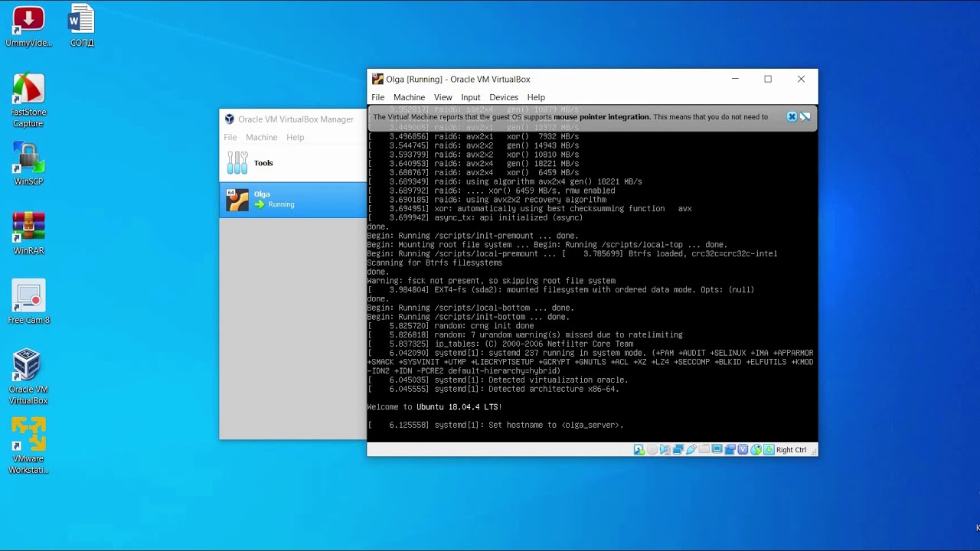Click the Running status under Olga
The image size is (980, 551).
[275, 204]
